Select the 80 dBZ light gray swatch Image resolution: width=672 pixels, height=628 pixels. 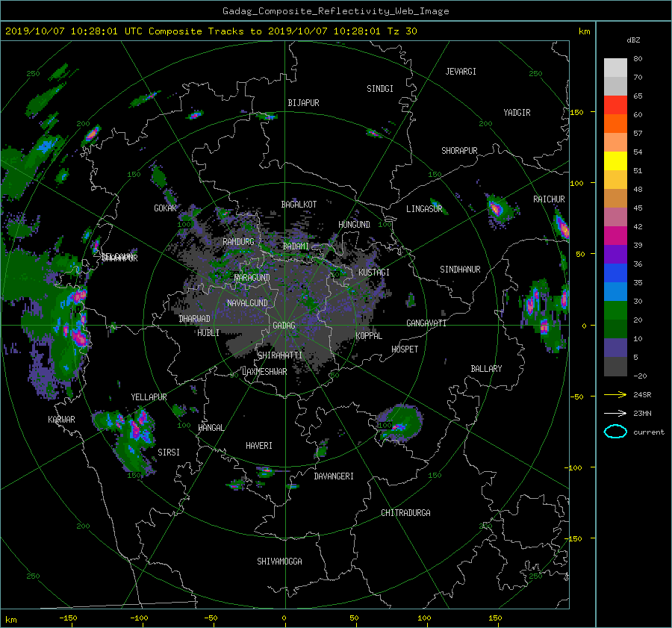coord(615,67)
